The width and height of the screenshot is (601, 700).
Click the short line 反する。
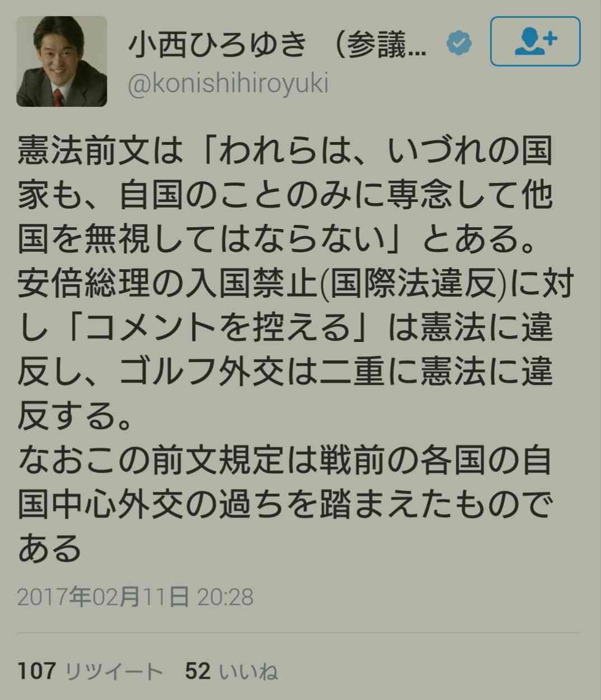[76, 416]
